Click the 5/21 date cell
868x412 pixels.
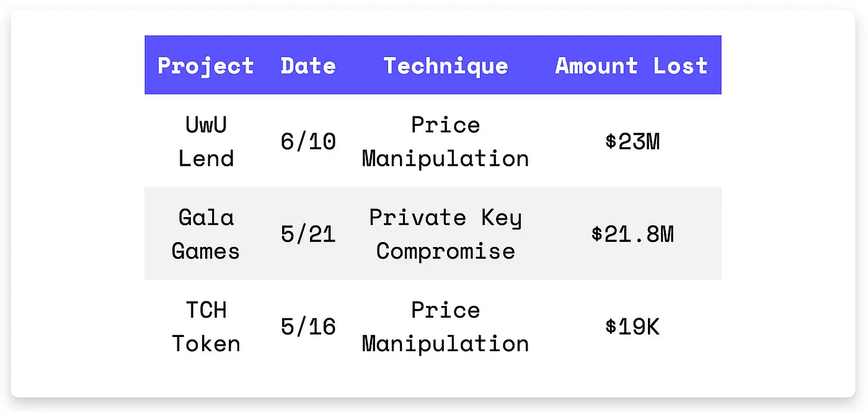point(308,234)
